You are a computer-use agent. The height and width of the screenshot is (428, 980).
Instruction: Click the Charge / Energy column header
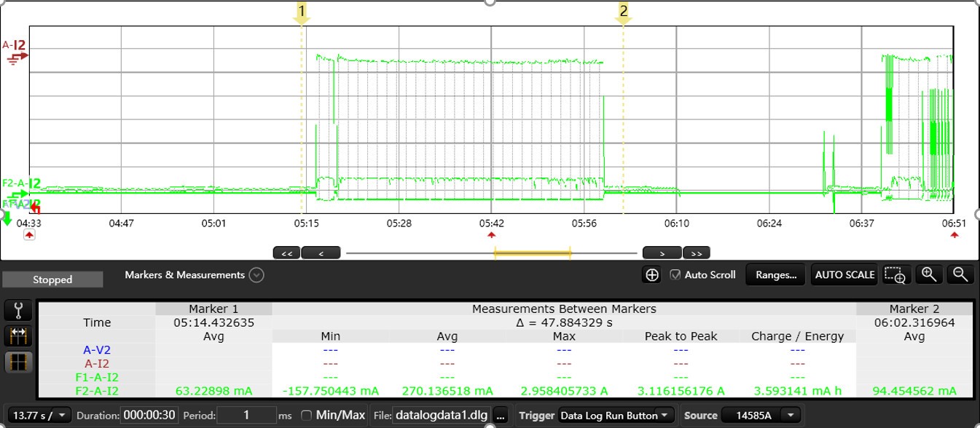tap(797, 336)
